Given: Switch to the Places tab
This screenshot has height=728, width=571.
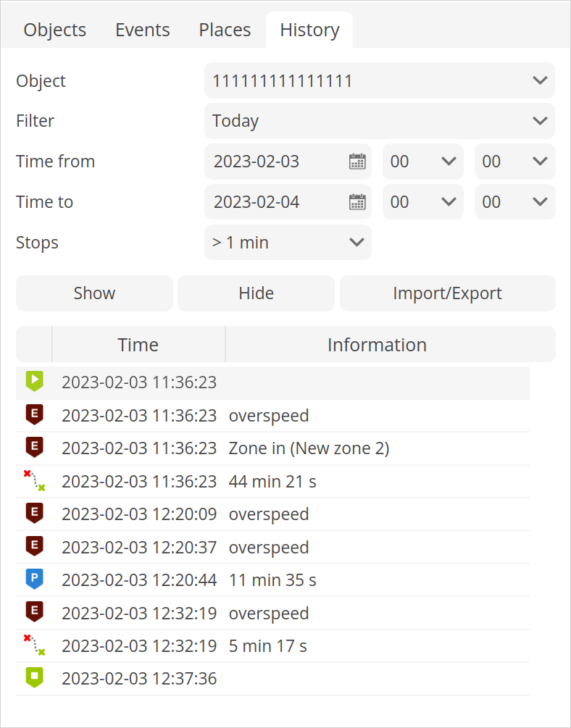Looking at the screenshot, I should [225, 30].
